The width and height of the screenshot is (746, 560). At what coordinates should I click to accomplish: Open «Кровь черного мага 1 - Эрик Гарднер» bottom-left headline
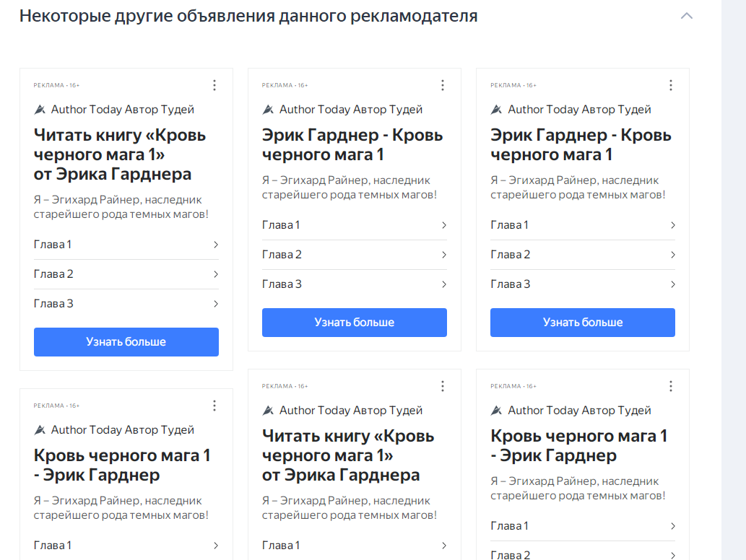click(122, 465)
